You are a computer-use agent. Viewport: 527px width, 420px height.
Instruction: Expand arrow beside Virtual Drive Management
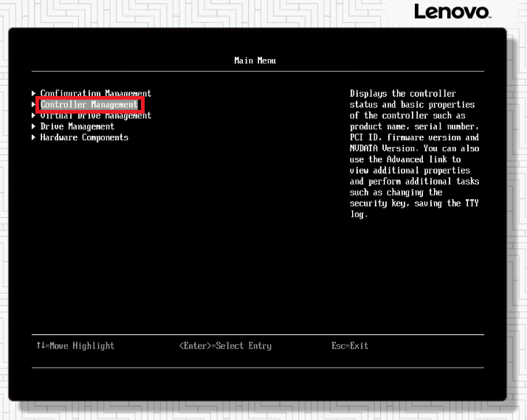tap(34, 116)
